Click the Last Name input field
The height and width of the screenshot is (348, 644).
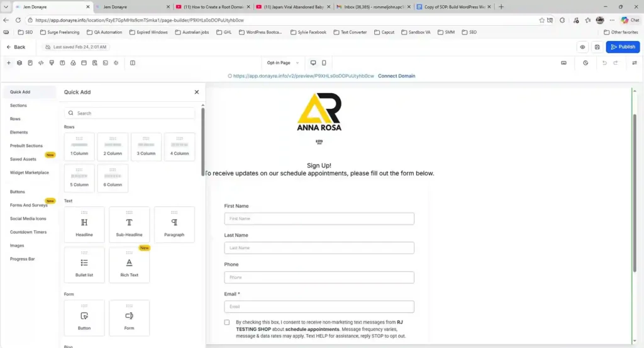tap(319, 248)
